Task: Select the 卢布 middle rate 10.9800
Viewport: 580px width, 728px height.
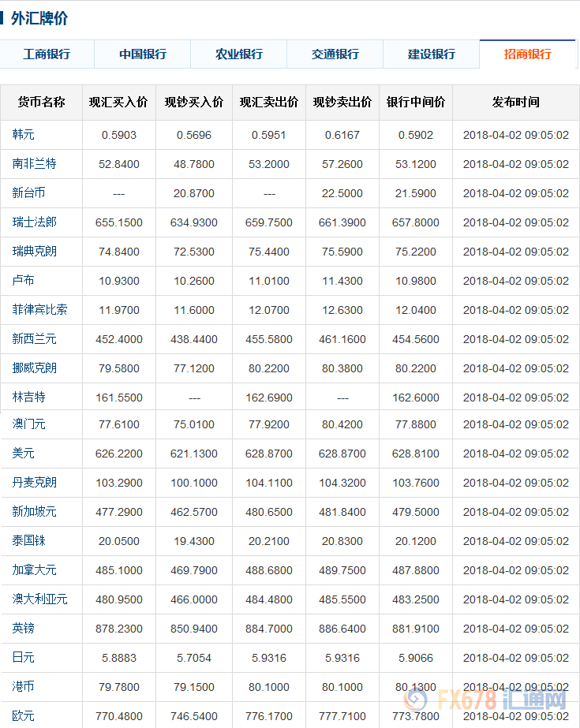Action: pos(416,281)
